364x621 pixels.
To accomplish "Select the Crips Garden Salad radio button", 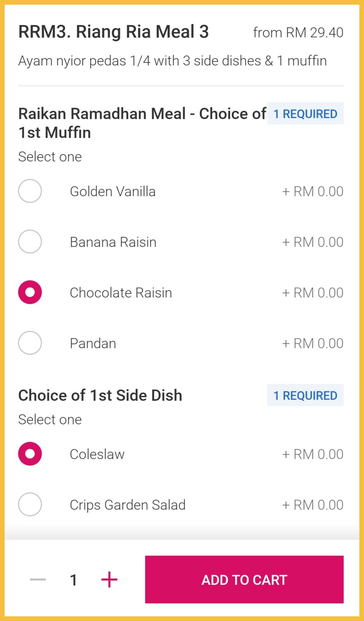I will [30, 504].
